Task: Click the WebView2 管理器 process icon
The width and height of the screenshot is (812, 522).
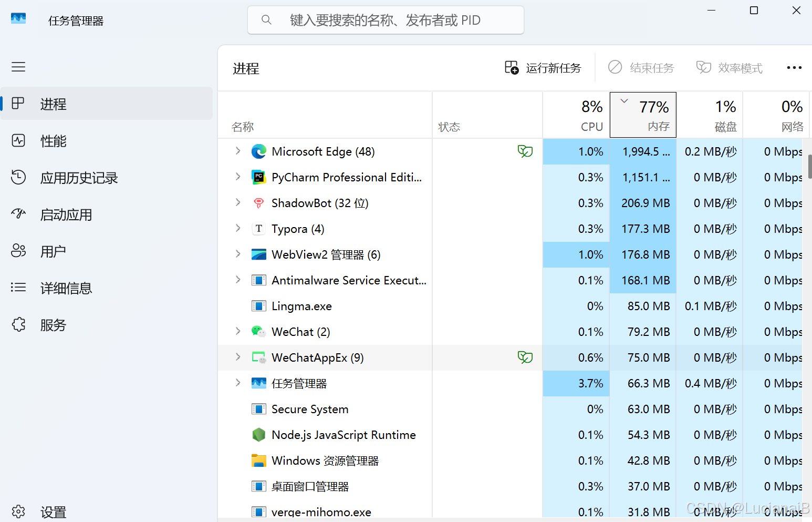Action: (x=258, y=254)
